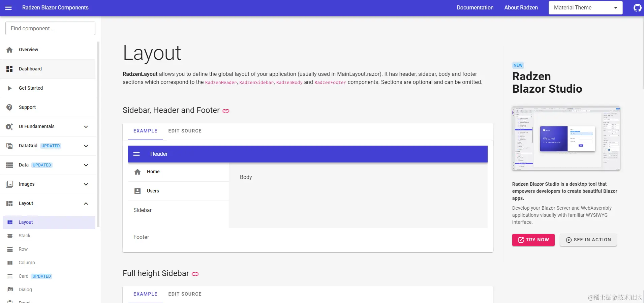Screen dimensions: 644x303
Task: Click the RadzenFooter code text
Action: pos(330,83)
